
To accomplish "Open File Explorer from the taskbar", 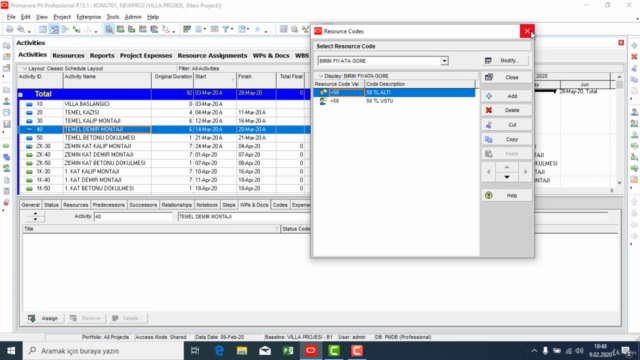I will 242,351.
